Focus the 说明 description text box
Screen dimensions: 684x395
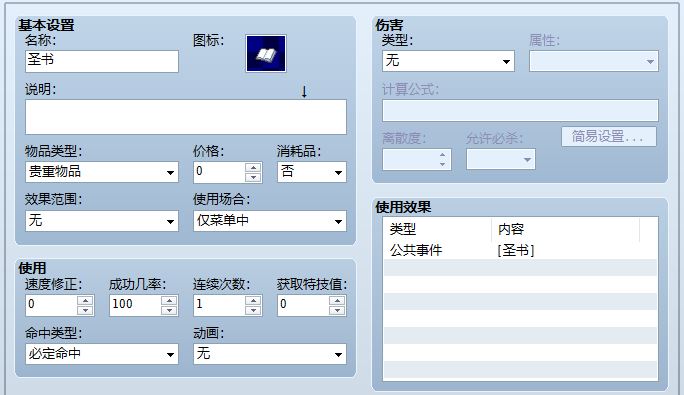click(x=186, y=117)
